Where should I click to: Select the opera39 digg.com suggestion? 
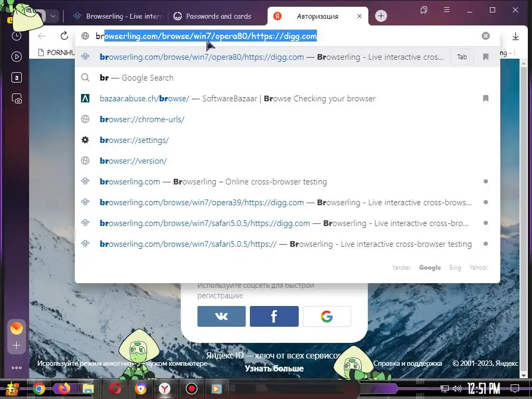click(x=287, y=203)
